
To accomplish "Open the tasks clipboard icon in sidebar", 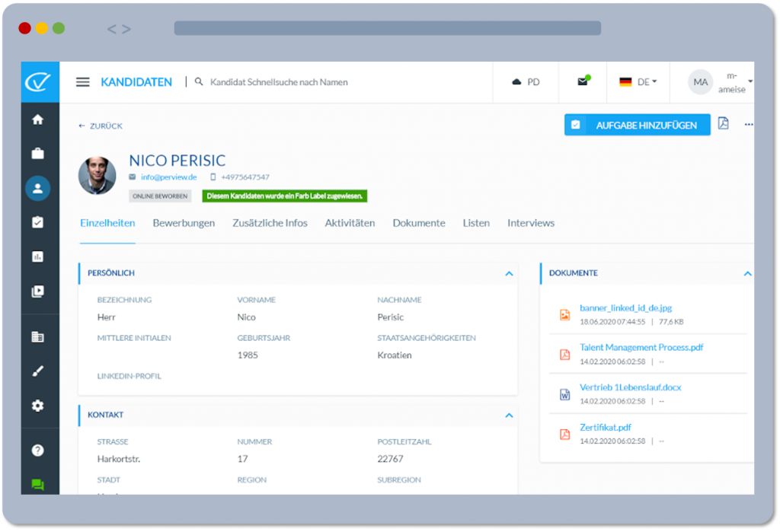I will (x=37, y=222).
